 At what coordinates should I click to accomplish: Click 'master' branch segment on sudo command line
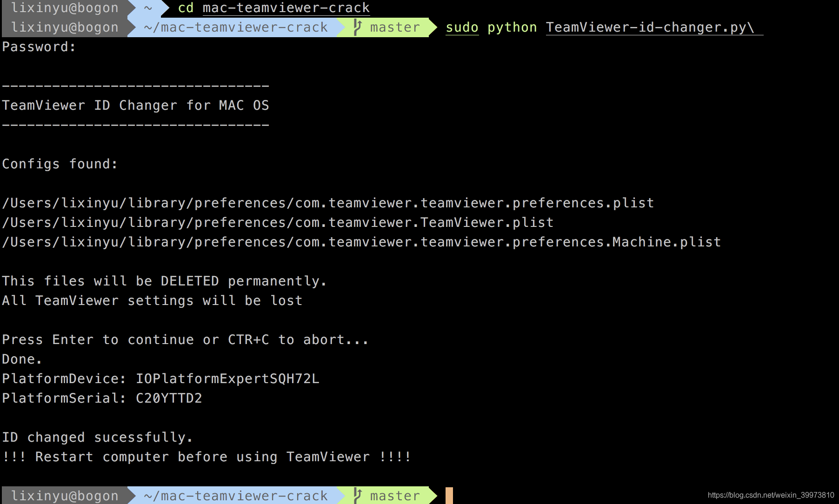(x=395, y=27)
